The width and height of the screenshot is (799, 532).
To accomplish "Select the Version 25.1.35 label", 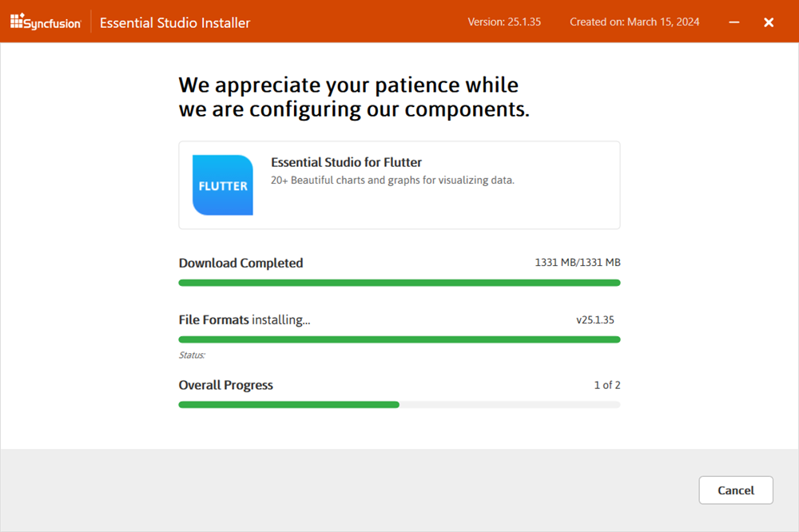I will click(x=504, y=22).
